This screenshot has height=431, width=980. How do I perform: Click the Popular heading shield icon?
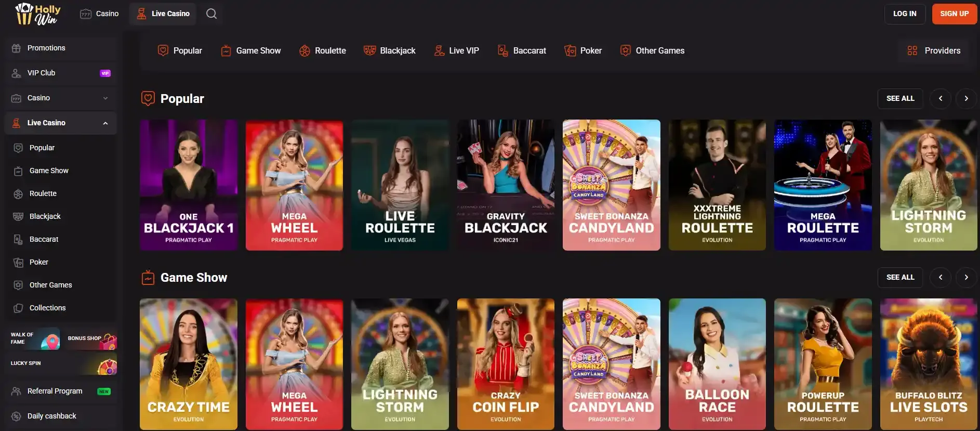(148, 98)
